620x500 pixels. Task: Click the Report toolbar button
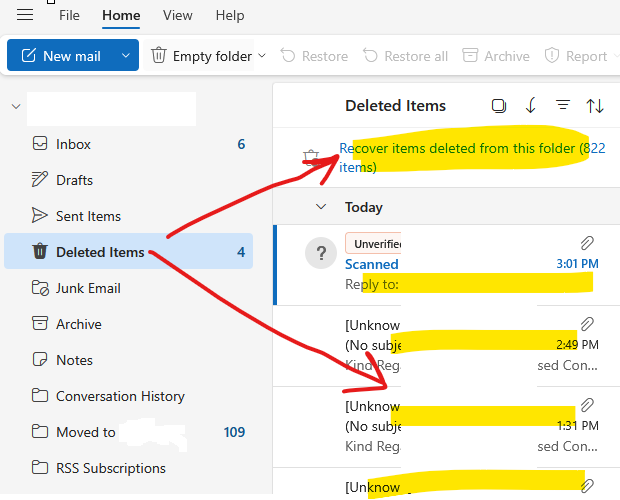click(x=576, y=56)
